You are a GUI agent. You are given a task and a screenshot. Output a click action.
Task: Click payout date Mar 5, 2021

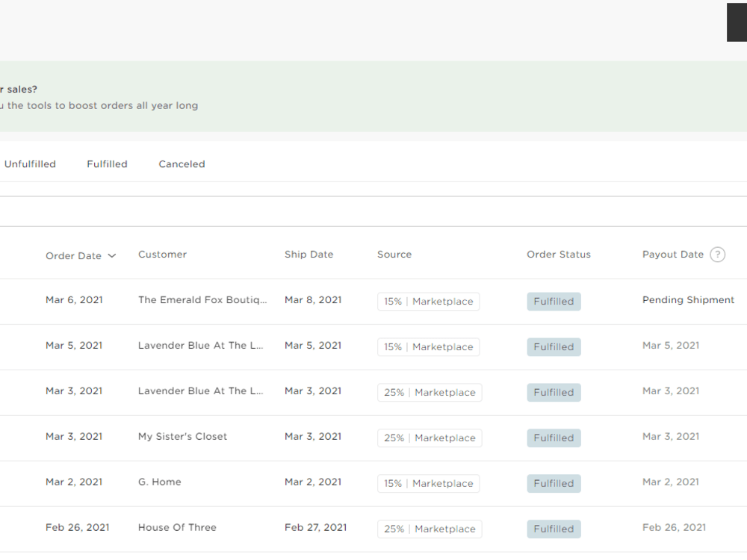671,346
